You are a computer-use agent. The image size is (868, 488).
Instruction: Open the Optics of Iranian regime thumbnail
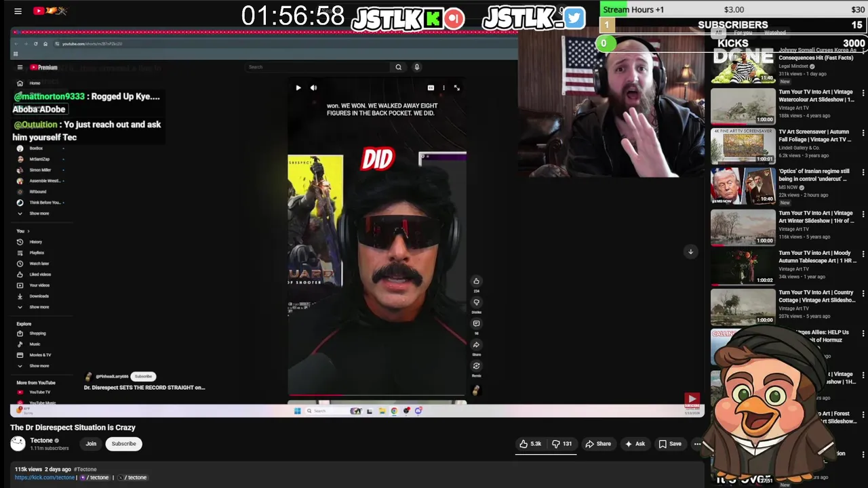tap(743, 186)
